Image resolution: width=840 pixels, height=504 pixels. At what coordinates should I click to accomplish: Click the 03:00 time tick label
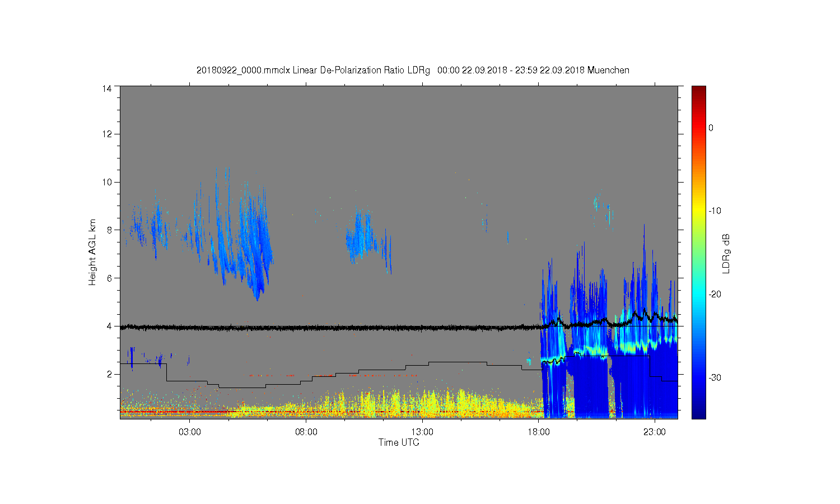pyautogui.click(x=190, y=432)
